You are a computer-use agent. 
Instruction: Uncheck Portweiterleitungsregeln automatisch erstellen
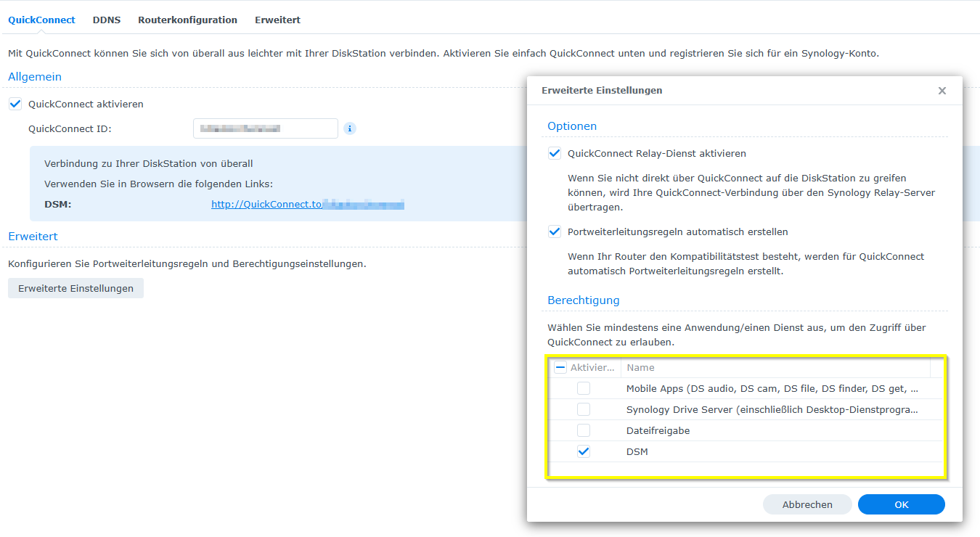(555, 231)
